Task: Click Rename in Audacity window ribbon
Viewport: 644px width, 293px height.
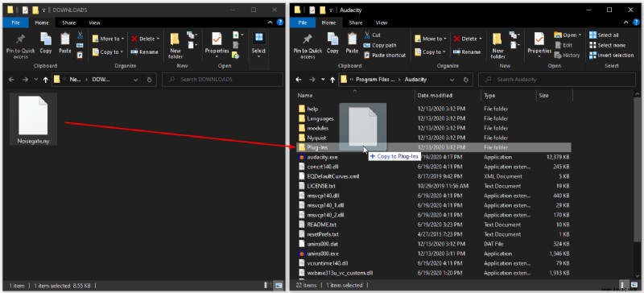Action: 467,52
